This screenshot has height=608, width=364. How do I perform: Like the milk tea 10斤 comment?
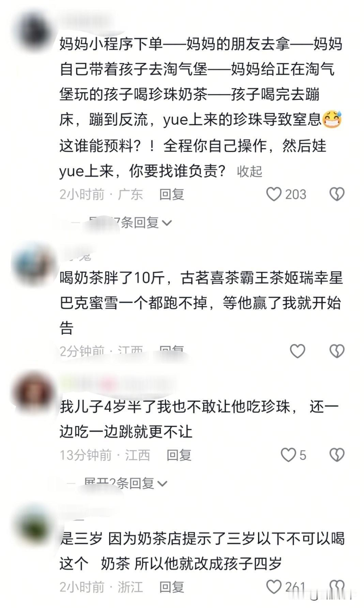297,351
